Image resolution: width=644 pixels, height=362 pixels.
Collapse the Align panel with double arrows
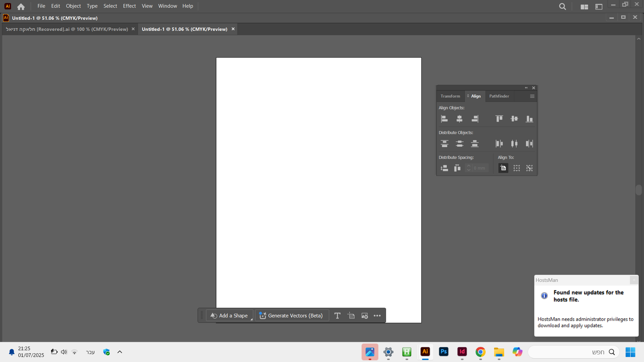[x=526, y=88]
